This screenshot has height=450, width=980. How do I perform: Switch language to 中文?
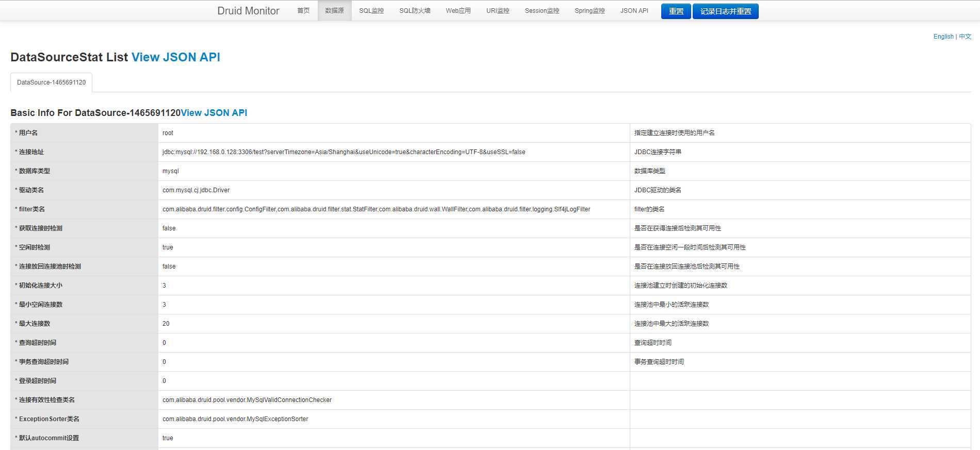click(965, 37)
